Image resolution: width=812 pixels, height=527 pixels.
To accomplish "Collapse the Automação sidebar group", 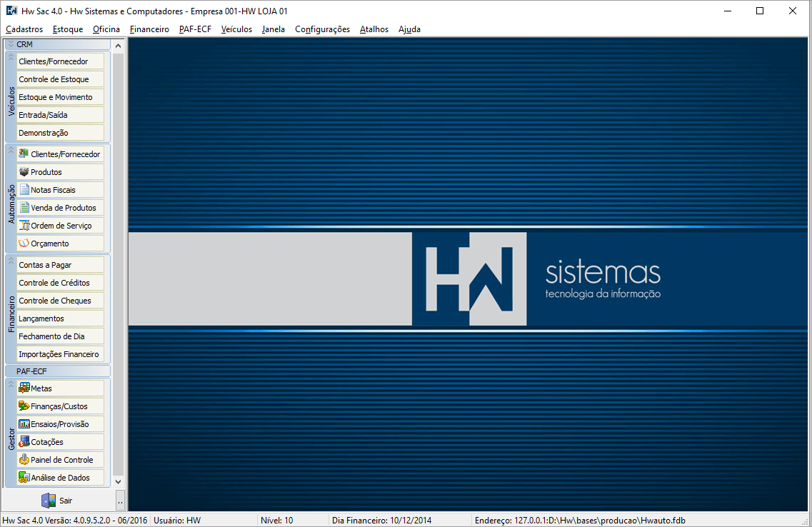I will point(11,150).
